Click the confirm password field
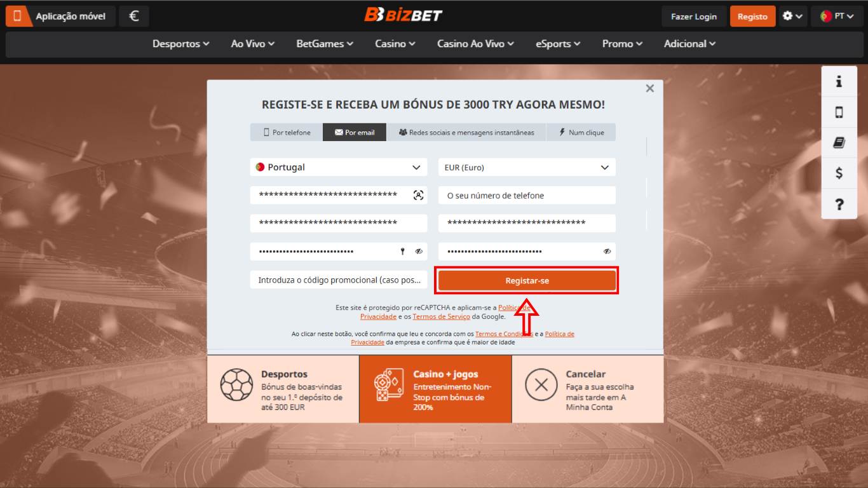Viewport: 868px width, 488px height. tap(527, 252)
